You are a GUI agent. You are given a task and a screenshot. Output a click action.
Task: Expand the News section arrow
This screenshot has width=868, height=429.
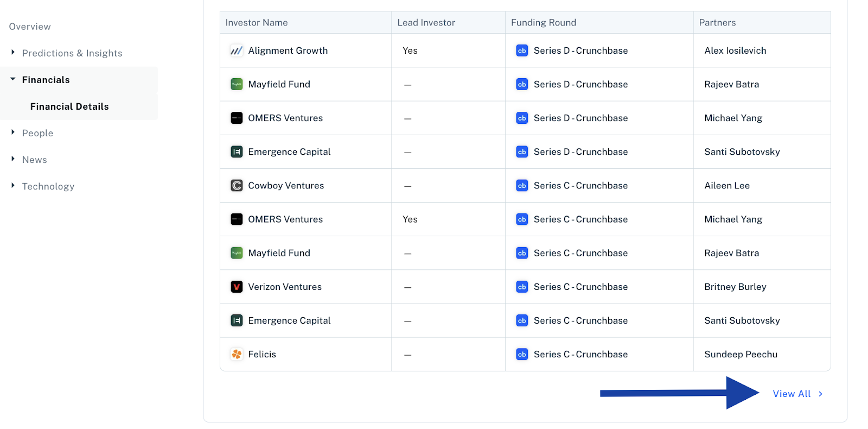point(12,159)
